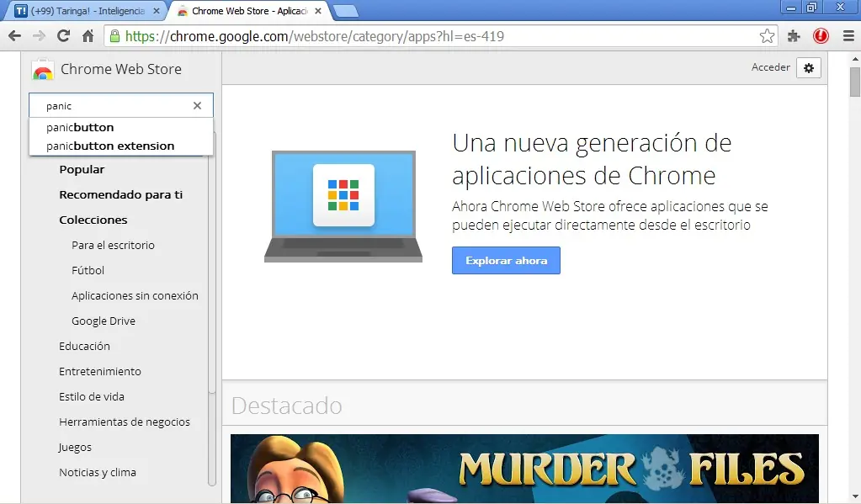The height and width of the screenshot is (504, 861).
Task: Click the Acceder sign-in link
Action: [x=770, y=67]
